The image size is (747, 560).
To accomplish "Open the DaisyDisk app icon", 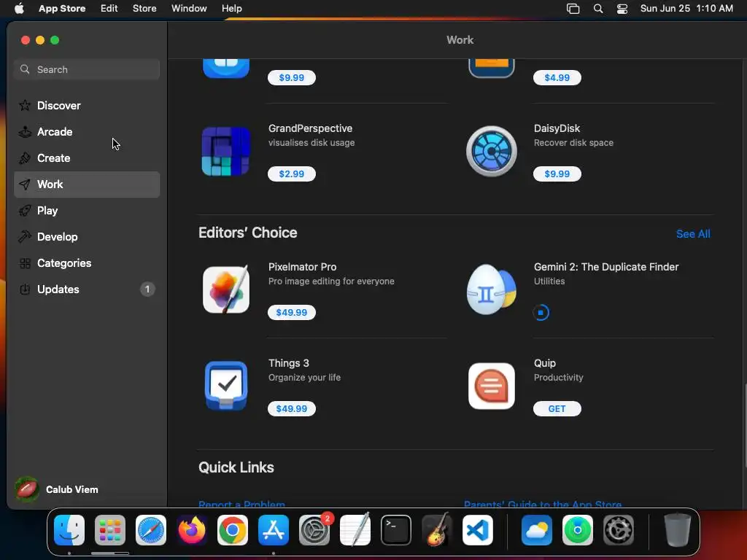I will click(x=491, y=151).
